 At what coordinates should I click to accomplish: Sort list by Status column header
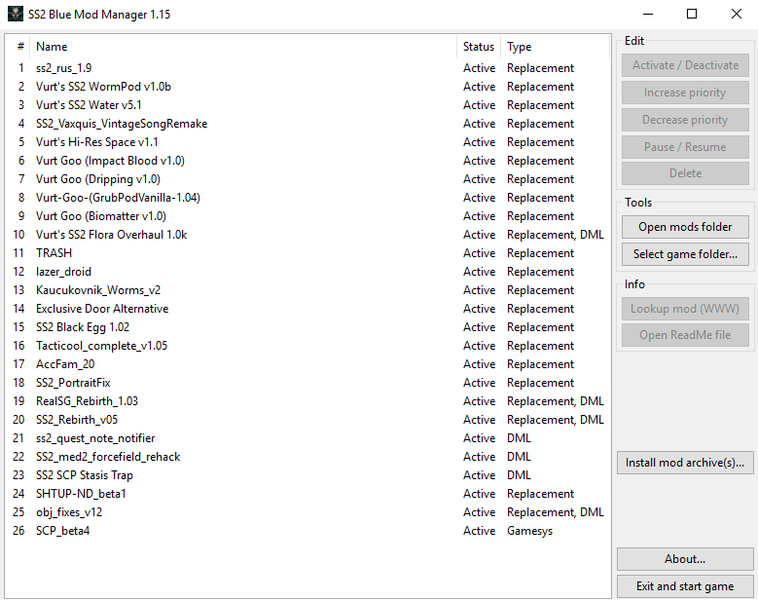pos(479,47)
